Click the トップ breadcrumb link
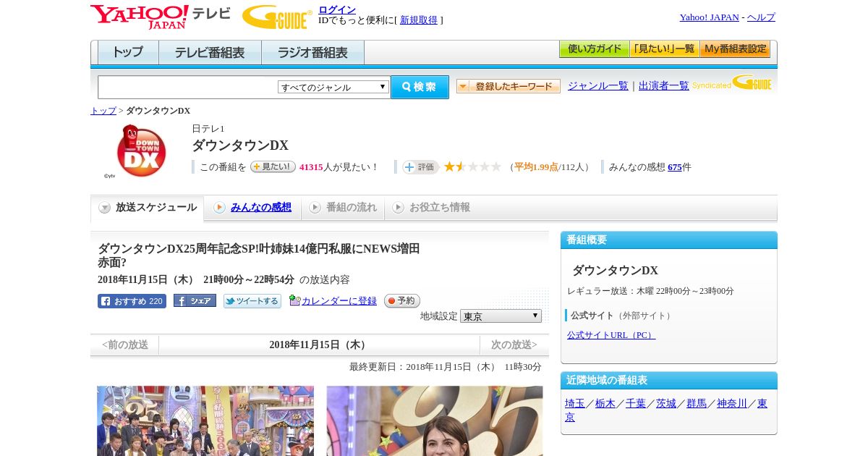 tap(103, 111)
